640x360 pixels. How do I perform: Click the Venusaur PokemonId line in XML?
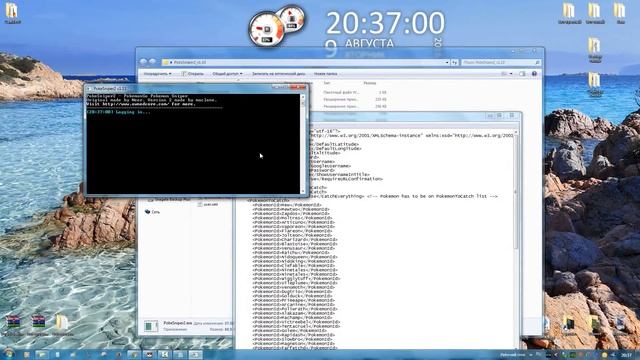[x=293, y=249]
